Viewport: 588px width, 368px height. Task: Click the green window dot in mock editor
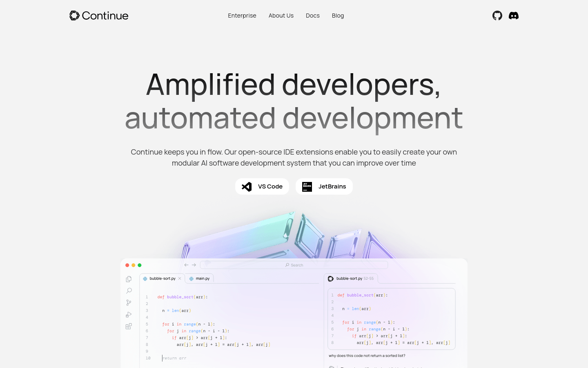click(x=140, y=265)
